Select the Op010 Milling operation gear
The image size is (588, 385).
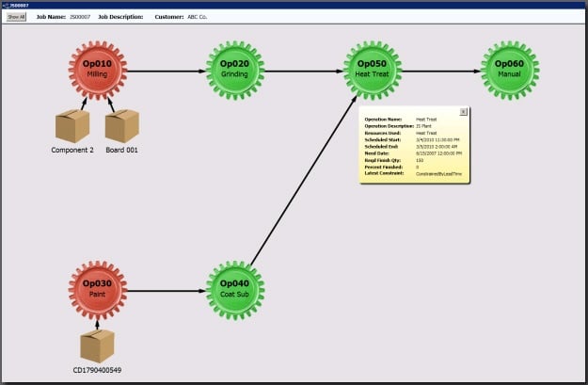[97, 70]
